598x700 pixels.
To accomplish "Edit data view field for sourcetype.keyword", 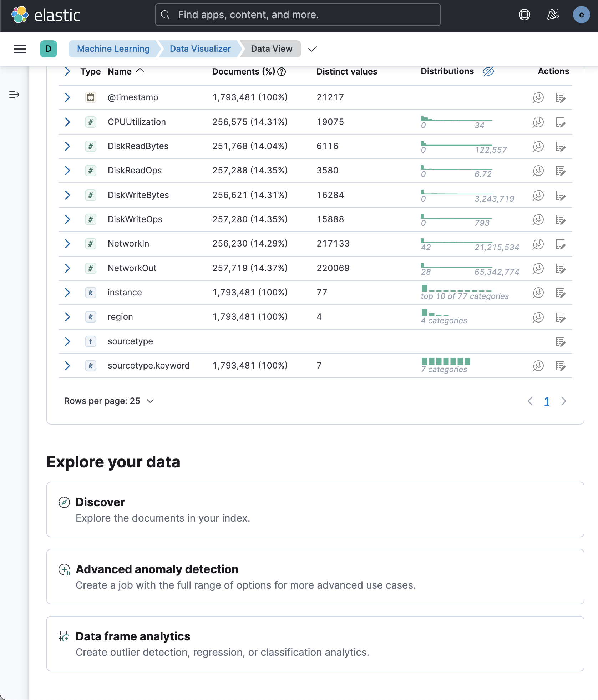I will click(561, 366).
